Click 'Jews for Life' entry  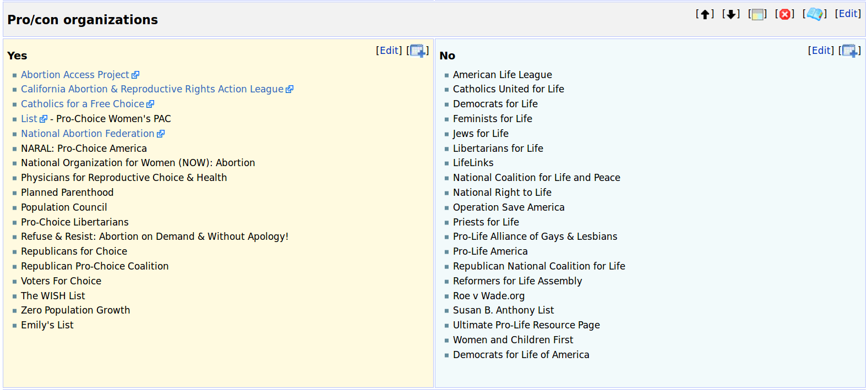point(481,134)
